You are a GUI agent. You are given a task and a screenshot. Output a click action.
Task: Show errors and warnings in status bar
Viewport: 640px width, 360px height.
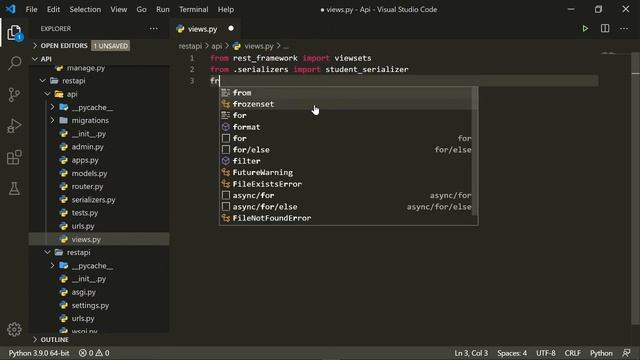[x=94, y=353]
